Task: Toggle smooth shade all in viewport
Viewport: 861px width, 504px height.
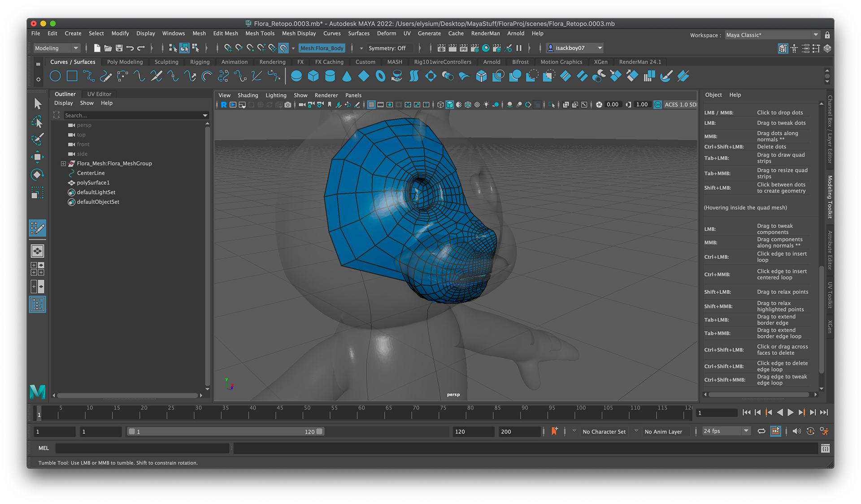Action: click(450, 105)
